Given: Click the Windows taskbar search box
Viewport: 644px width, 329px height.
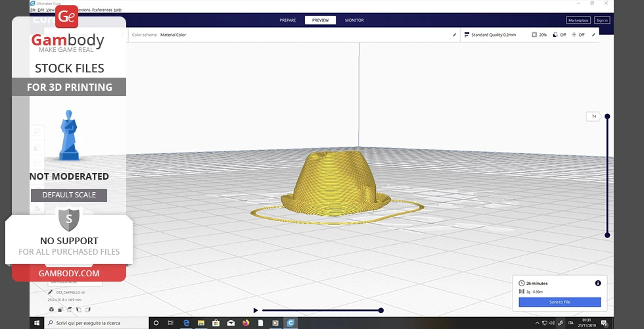Looking at the screenshot, I should click(x=96, y=323).
